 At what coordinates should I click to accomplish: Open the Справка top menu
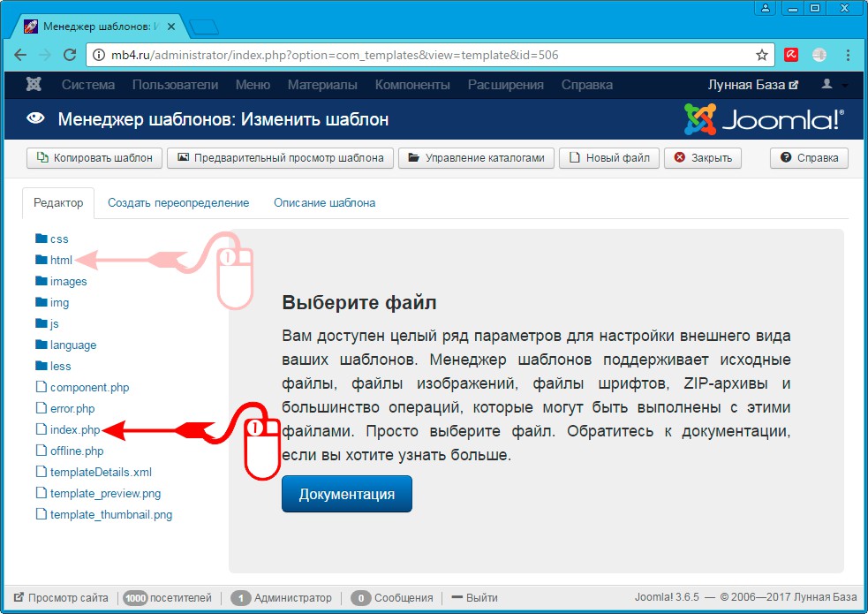tap(587, 85)
